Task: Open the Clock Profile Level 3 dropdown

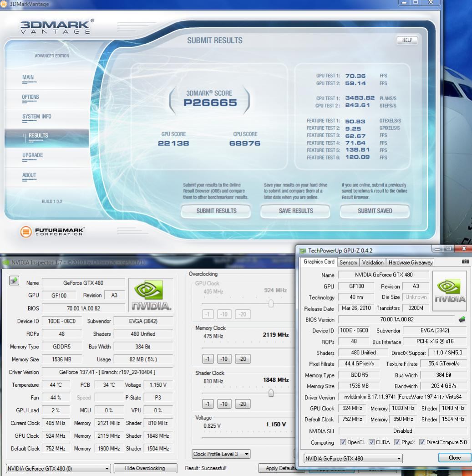Action: tap(221, 454)
